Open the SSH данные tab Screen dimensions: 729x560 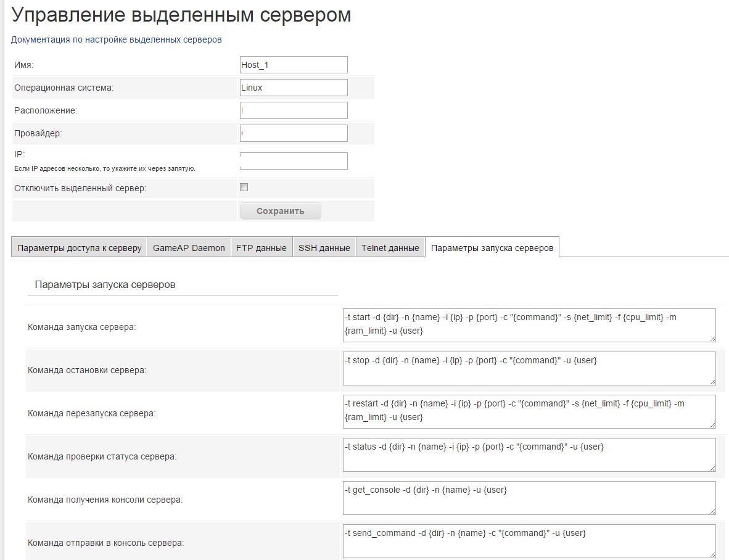coord(324,248)
